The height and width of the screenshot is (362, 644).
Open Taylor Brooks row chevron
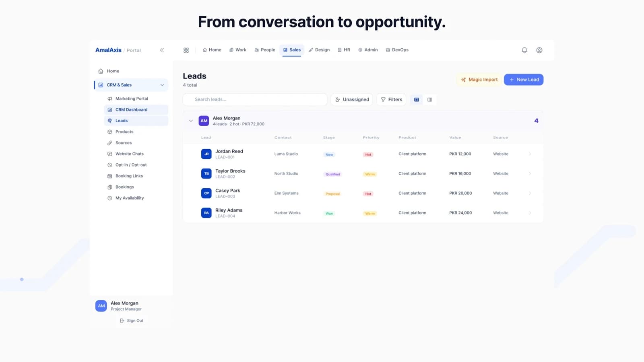pyautogui.click(x=530, y=174)
